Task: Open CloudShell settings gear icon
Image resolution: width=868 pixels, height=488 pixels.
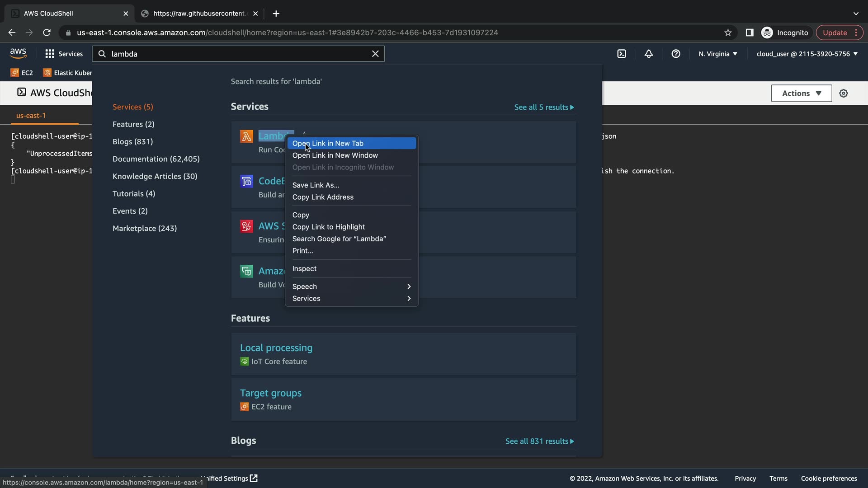Action: 843,94
